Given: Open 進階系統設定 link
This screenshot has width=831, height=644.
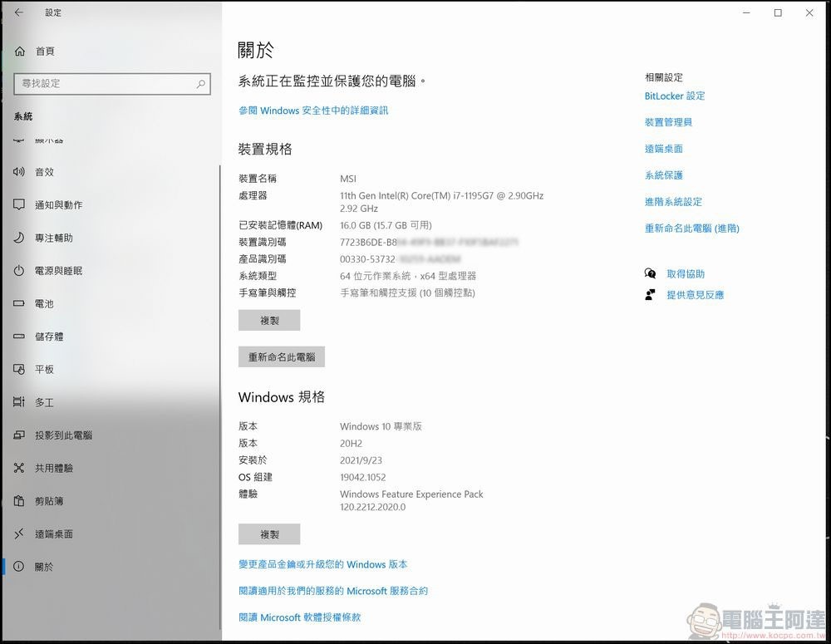Looking at the screenshot, I should [x=673, y=202].
